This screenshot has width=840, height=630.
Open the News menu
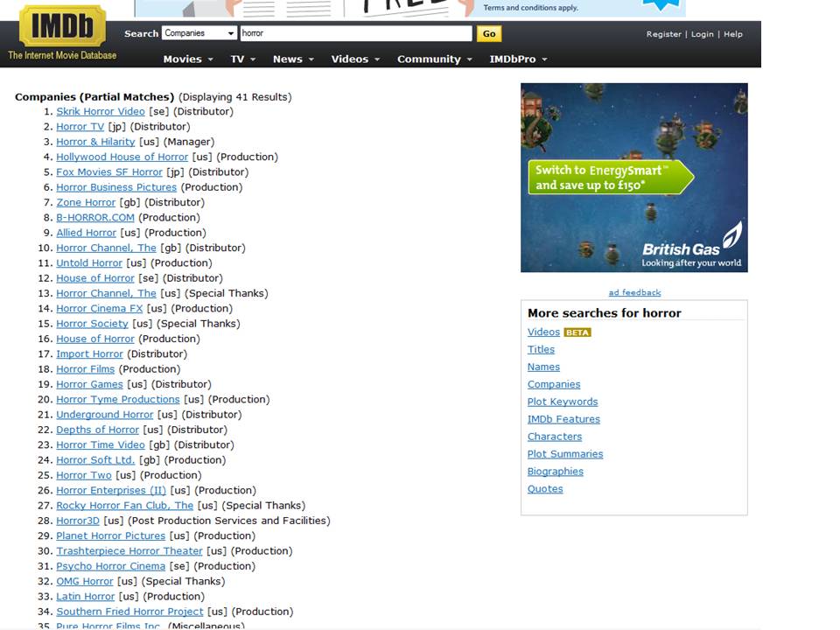(x=293, y=59)
